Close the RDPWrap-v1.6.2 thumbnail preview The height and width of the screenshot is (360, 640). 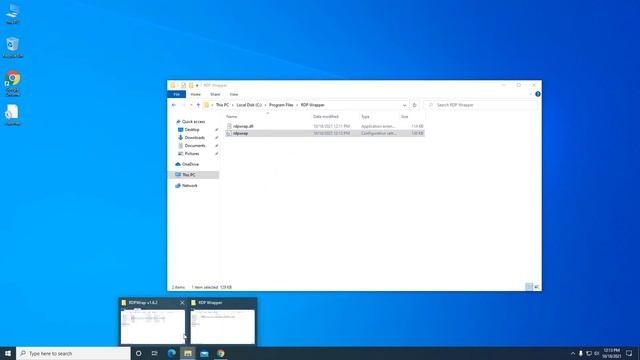(182, 302)
